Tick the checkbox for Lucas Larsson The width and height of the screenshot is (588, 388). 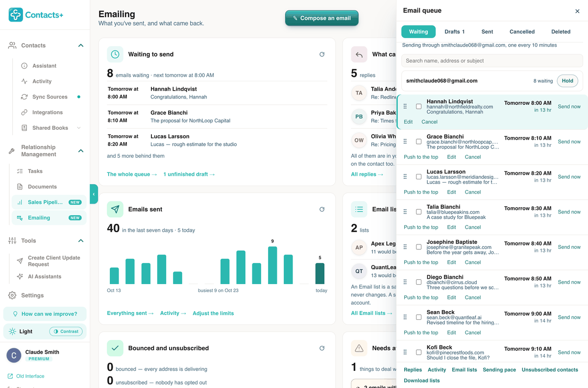[x=418, y=177]
